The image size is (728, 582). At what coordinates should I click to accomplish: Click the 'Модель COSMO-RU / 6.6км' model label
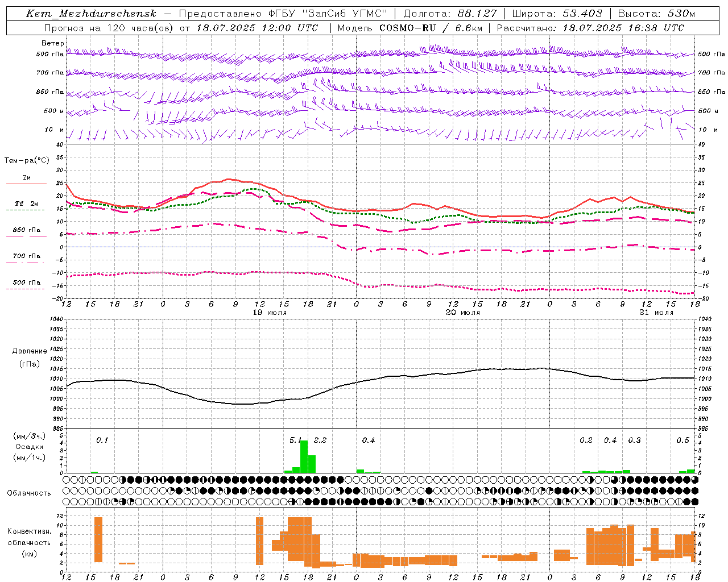point(410,28)
